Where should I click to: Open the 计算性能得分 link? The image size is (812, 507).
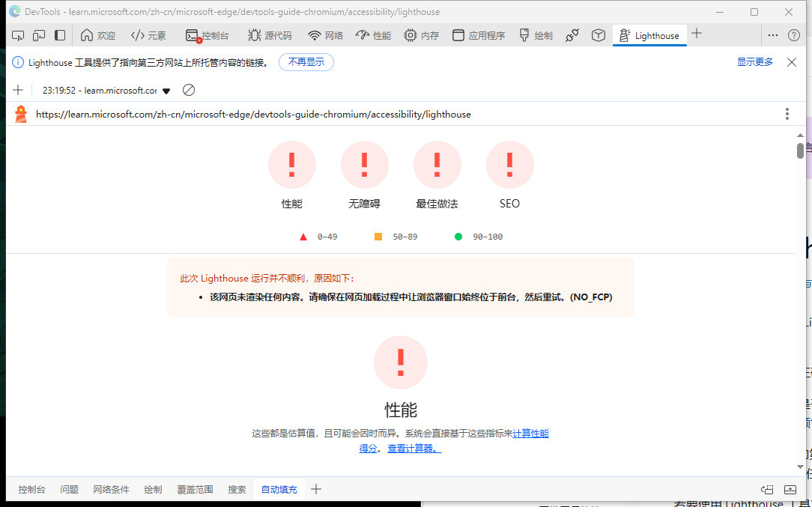(531, 434)
